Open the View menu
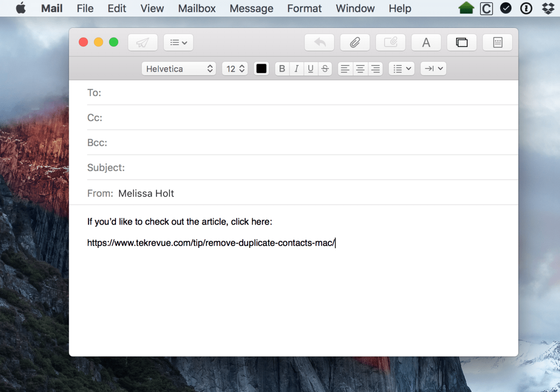This screenshot has width=560, height=392. 152,8
